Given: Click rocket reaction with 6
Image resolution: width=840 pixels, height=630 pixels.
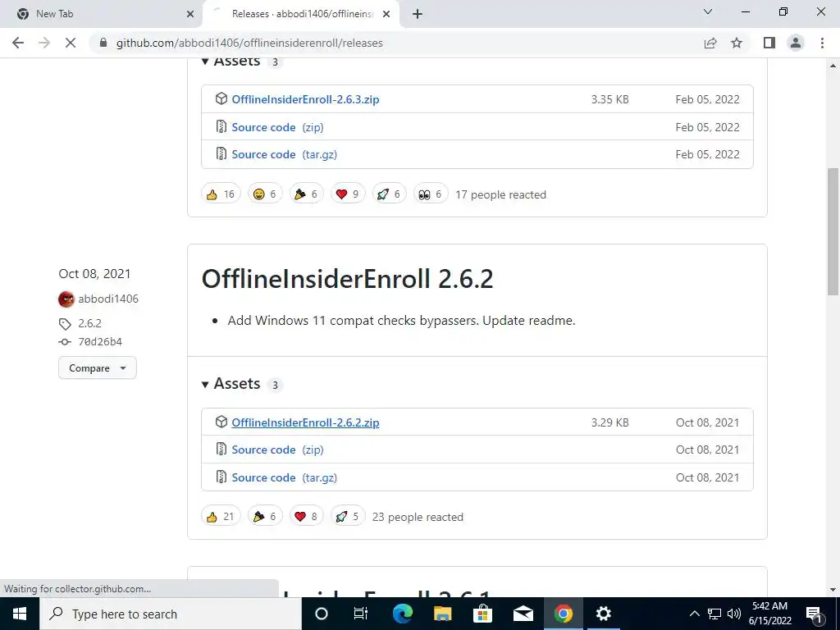Looking at the screenshot, I should point(388,194).
